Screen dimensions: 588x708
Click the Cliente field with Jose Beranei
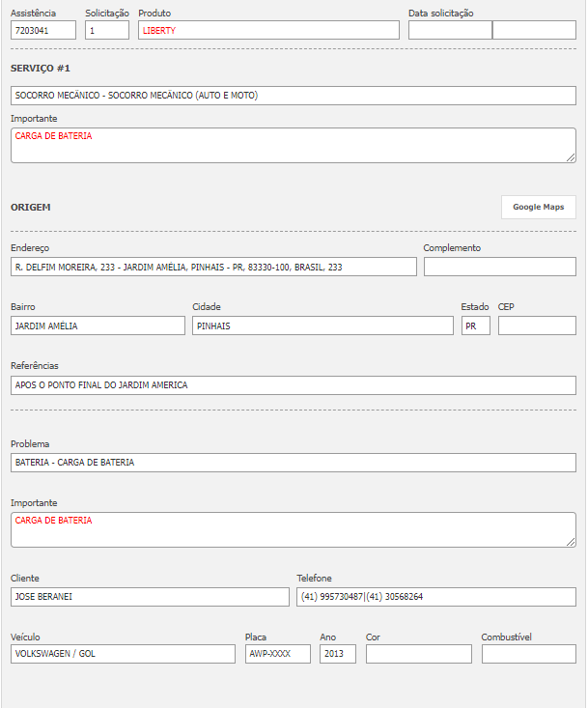pos(149,597)
